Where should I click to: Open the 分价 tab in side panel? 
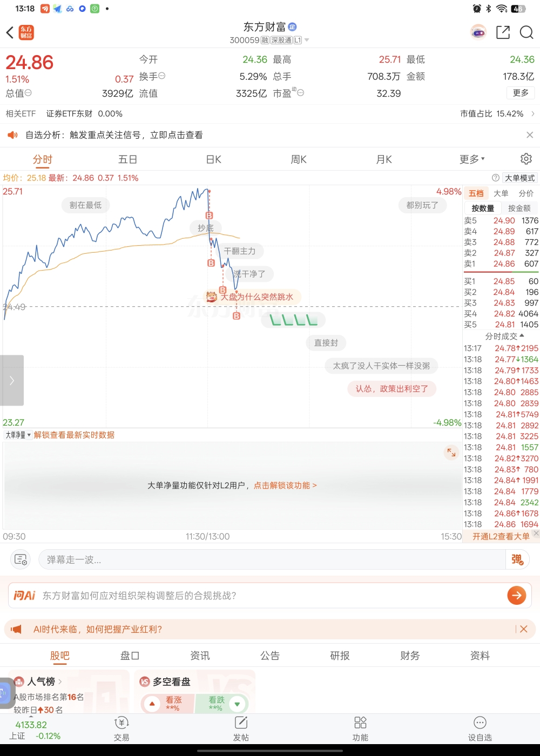pos(526,193)
